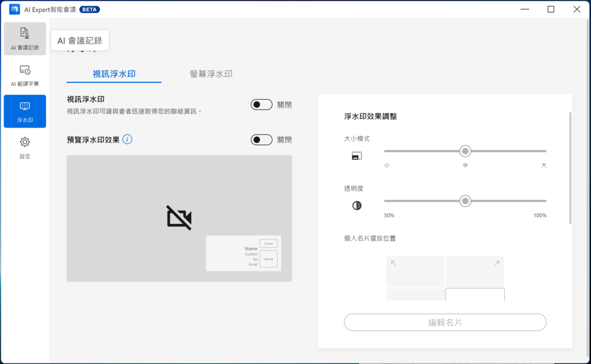The height and width of the screenshot is (364, 591).
Task: Open the AI 會議記錄 sidebar section
Action: [25, 39]
